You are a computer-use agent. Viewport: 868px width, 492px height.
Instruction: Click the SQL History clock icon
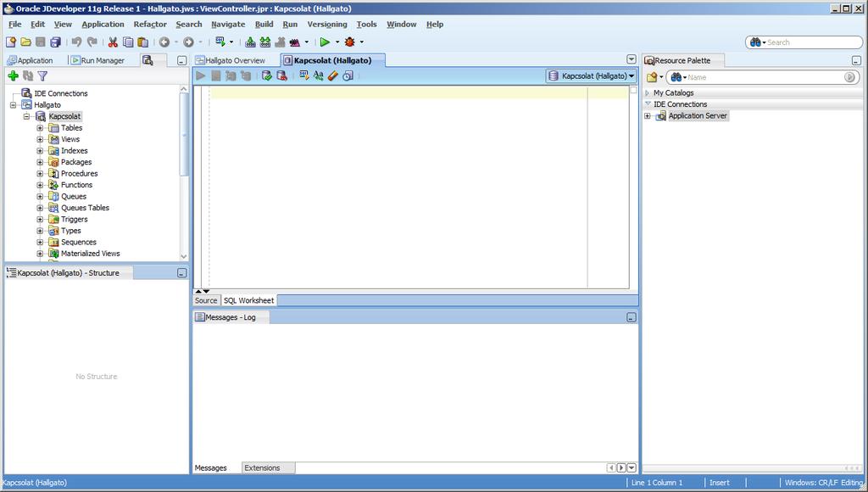point(348,75)
